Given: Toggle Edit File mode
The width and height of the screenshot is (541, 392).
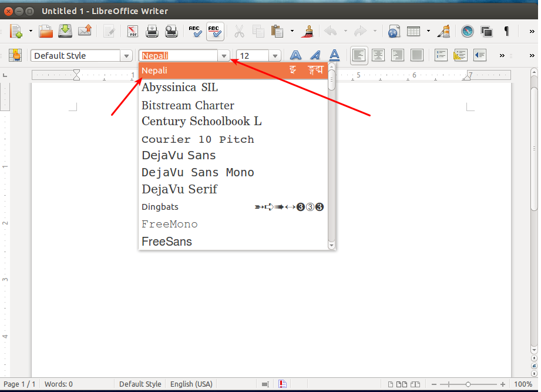Looking at the screenshot, I should pos(109,31).
